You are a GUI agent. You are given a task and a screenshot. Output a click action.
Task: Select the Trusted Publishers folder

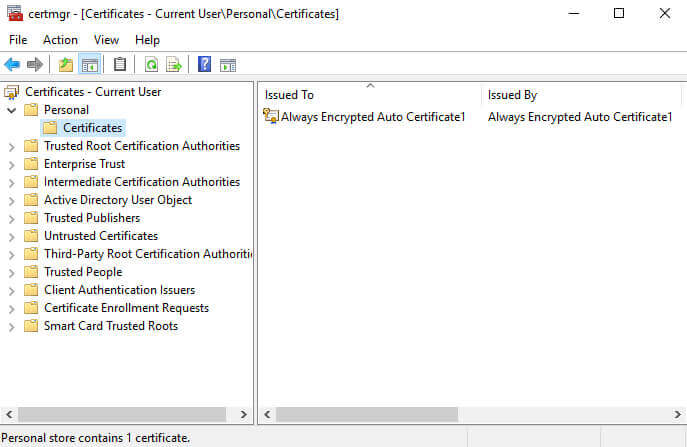coord(92,218)
